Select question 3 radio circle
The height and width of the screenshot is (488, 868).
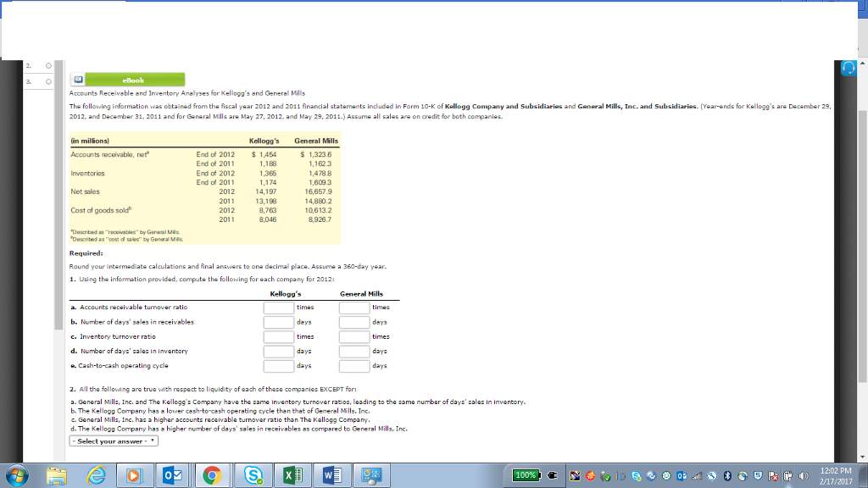click(x=48, y=82)
